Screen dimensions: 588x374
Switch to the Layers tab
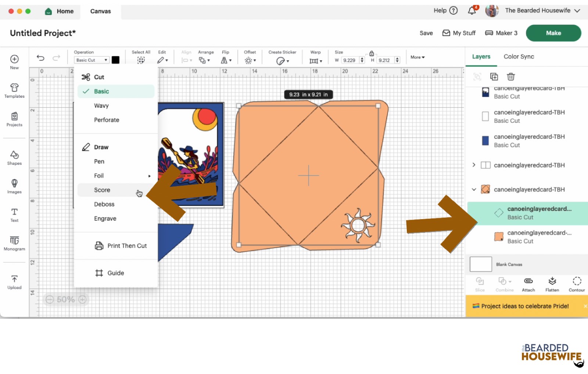click(x=481, y=57)
